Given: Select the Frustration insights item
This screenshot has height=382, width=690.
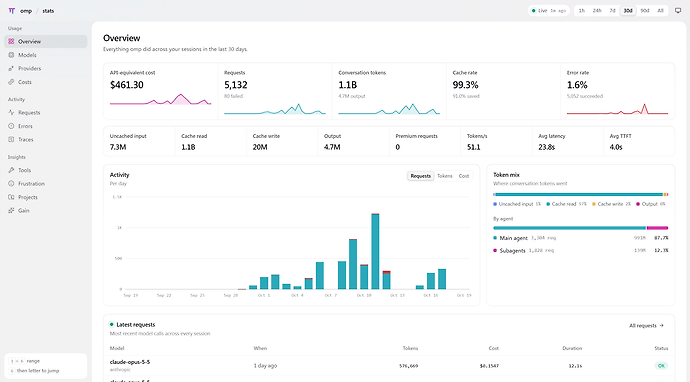Looking at the screenshot, I should (x=46, y=184).
